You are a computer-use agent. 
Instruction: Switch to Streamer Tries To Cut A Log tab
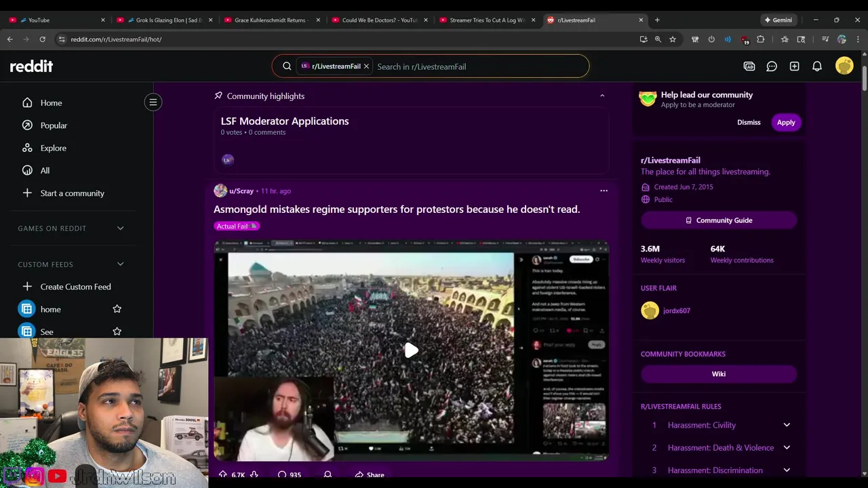tap(488, 20)
